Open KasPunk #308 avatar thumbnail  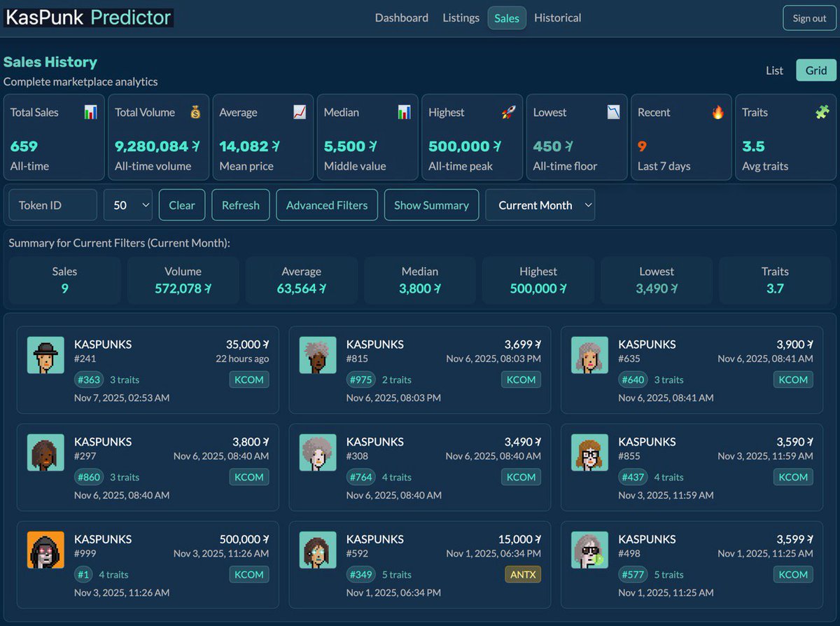318,452
